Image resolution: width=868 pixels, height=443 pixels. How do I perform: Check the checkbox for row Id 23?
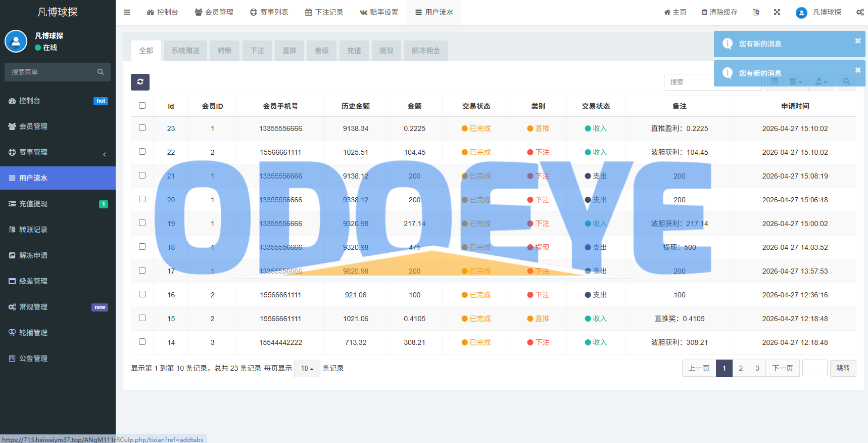(x=142, y=127)
